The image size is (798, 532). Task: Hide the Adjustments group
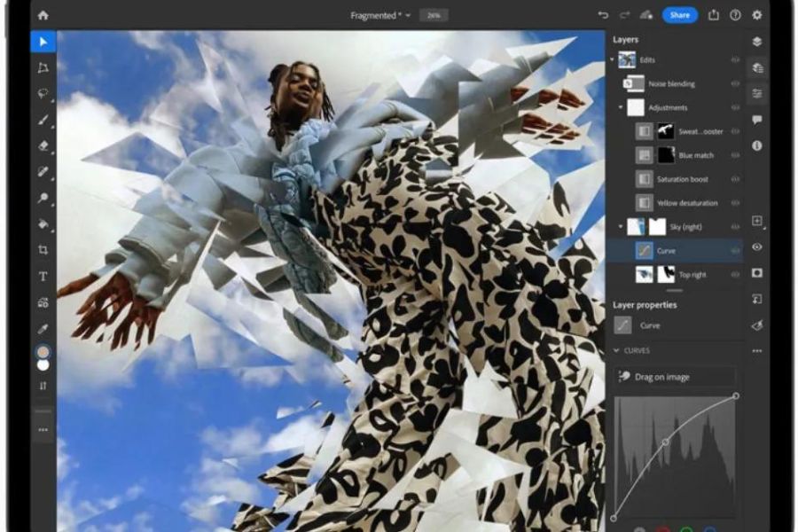(735, 107)
